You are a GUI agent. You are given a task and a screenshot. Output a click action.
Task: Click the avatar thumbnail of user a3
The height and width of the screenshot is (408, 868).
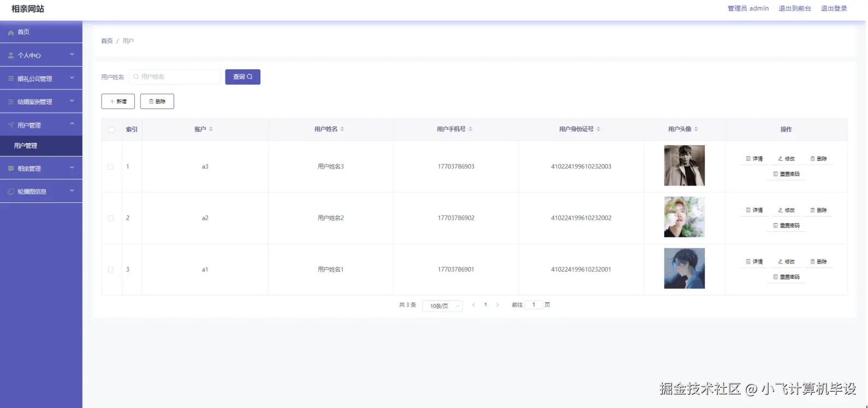[685, 165]
